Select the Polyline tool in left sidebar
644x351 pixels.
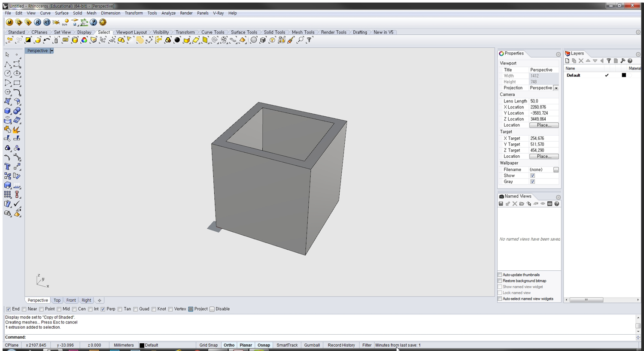point(7,64)
